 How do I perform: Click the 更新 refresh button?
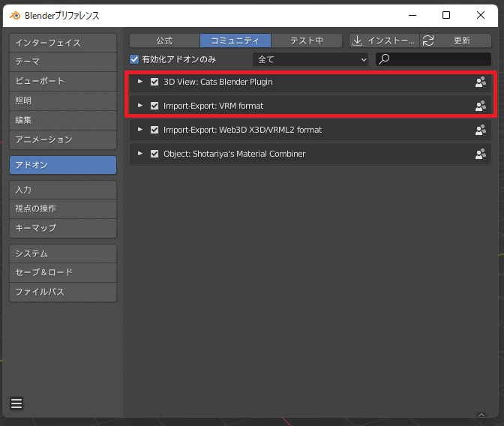(x=455, y=40)
